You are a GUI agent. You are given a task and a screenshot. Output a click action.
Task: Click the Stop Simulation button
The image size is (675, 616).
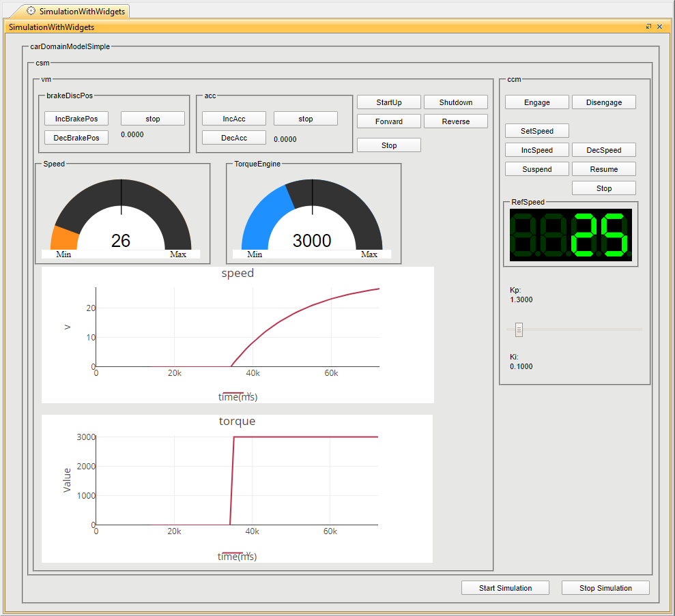point(605,588)
